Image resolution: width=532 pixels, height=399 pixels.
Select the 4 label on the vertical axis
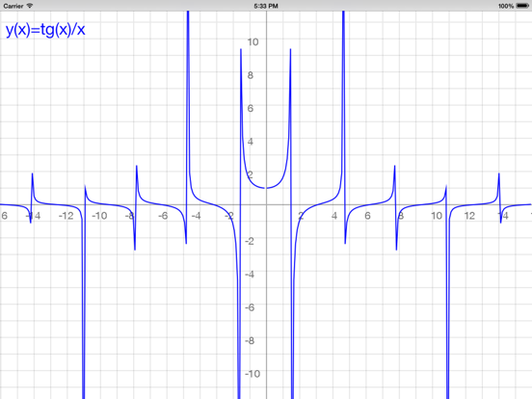251,142
